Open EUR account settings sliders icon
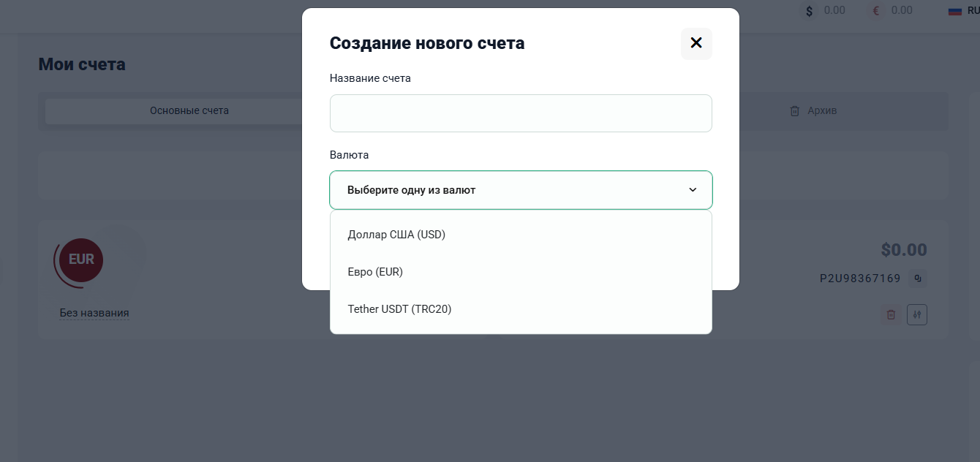This screenshot has height=462, width=980. [917, 314]
